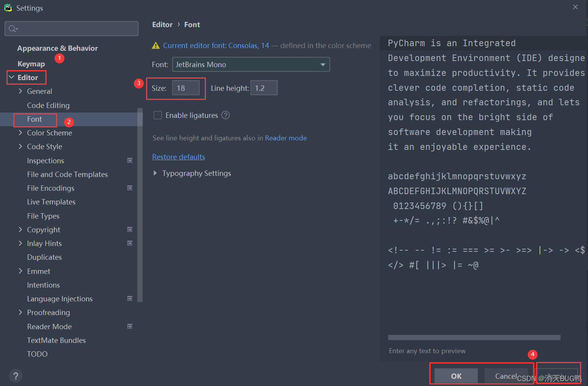The height and width of the screenshot is (386, 588).
Task: Expand the Emmet node
Action: click(21, 271)
